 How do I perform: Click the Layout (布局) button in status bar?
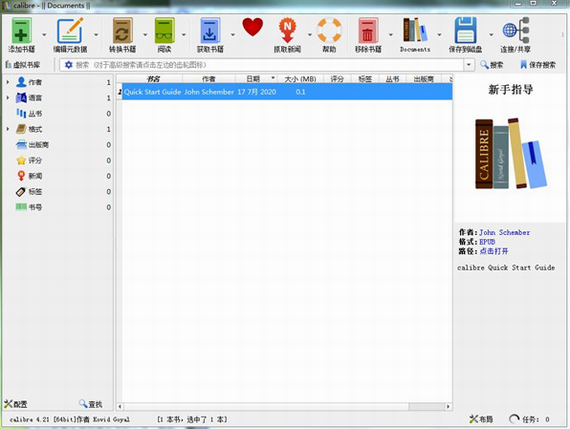click(481, 419)
